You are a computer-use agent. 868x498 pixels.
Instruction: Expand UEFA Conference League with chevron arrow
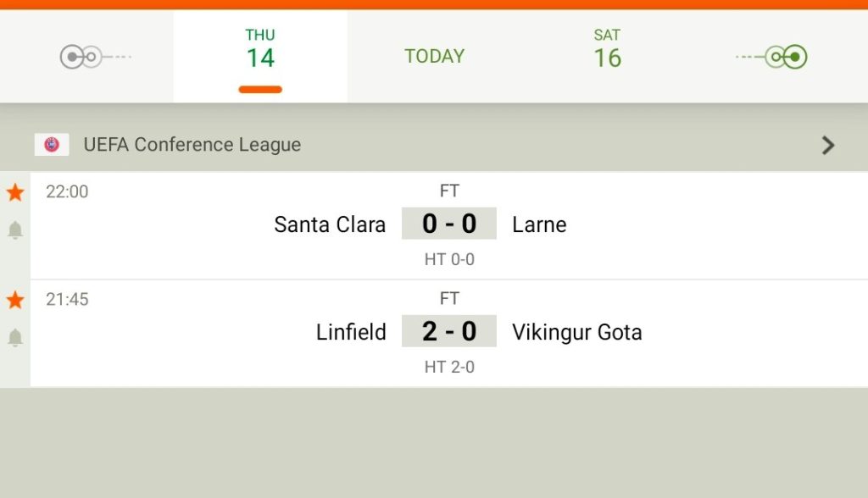(827, 145)
